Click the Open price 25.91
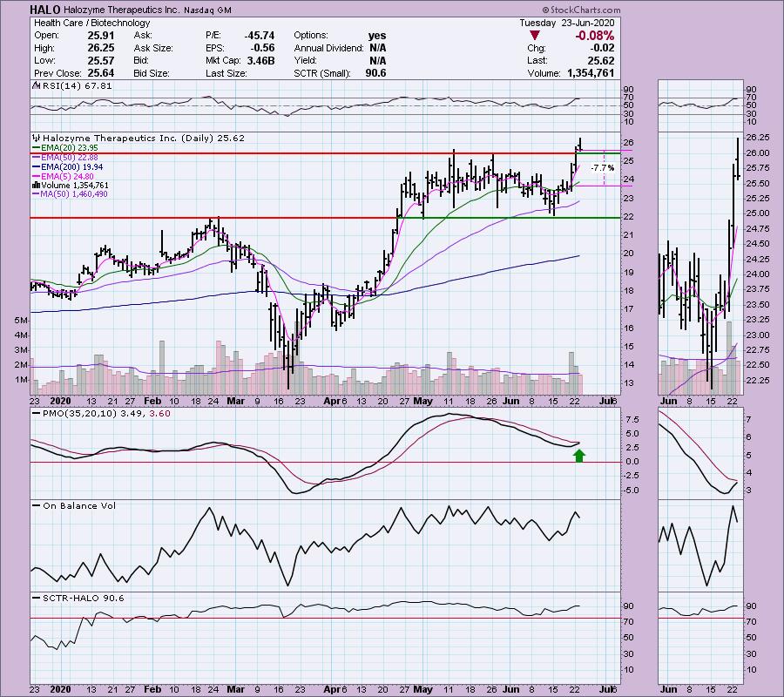784x697 pixels. pyautogui.click(x=101, y=36)
